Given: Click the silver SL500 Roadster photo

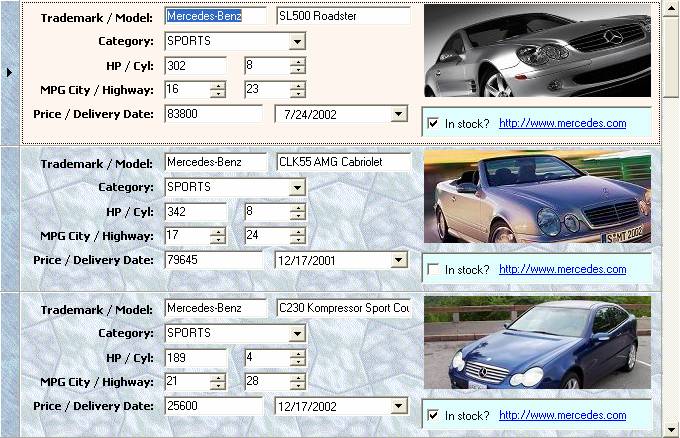Looking at the screenshot, I should point(537,50).
